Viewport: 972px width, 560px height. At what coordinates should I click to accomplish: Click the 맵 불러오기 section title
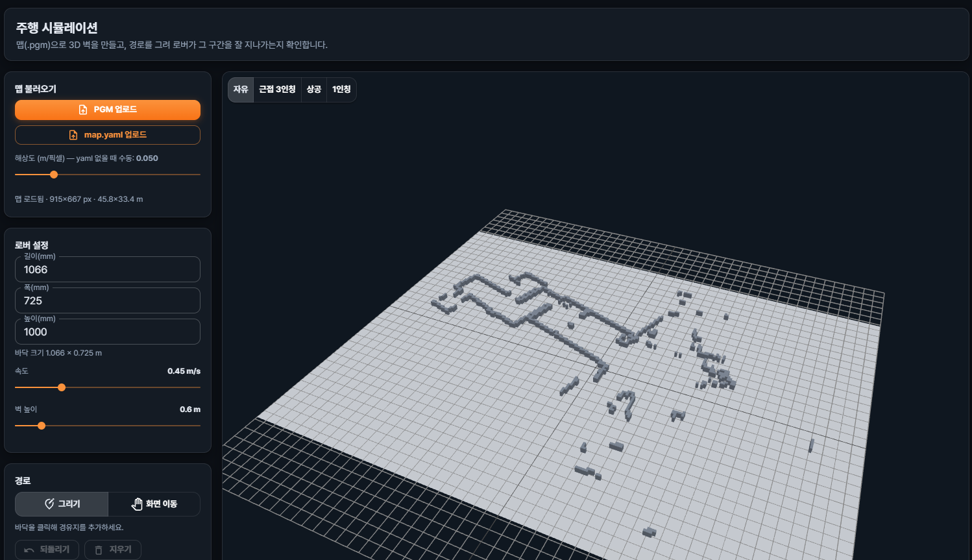tap(36, 89)
